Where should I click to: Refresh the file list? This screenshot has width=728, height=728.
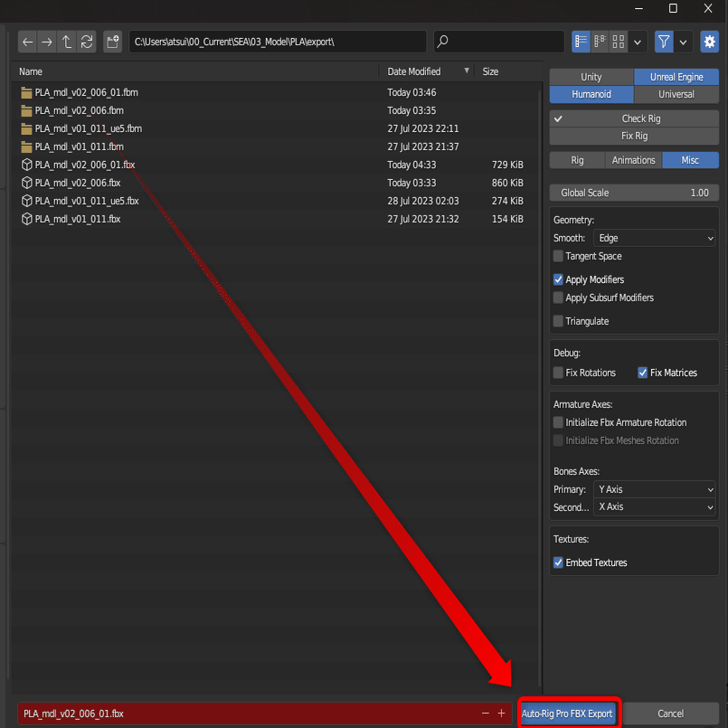87,43
